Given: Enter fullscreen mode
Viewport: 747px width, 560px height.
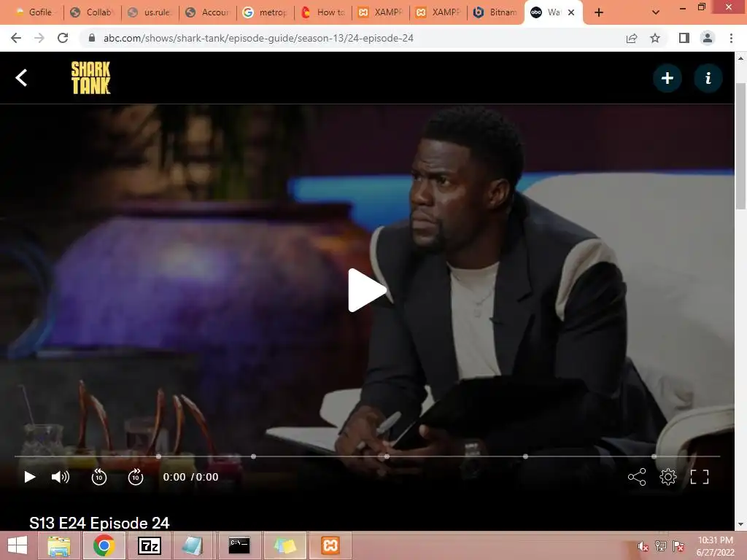Looking at the screenshot, I should [700, 477].
